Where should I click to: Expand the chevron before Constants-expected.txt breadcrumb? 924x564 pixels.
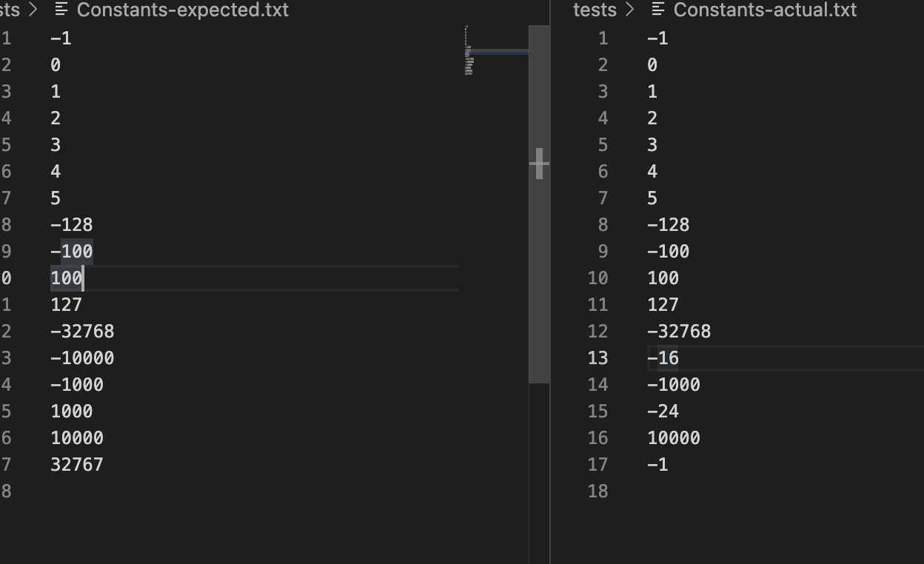(x=33, y=10)
